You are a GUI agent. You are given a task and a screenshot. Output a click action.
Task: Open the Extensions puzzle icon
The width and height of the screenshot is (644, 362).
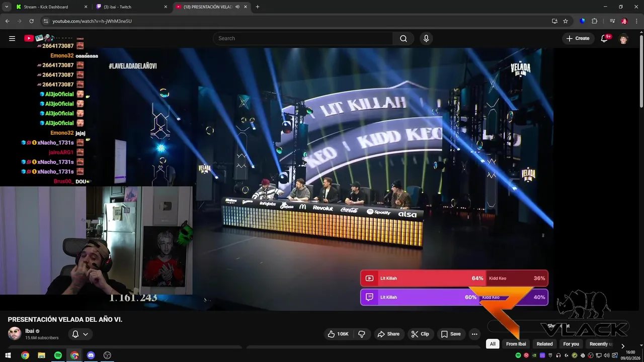594,21
